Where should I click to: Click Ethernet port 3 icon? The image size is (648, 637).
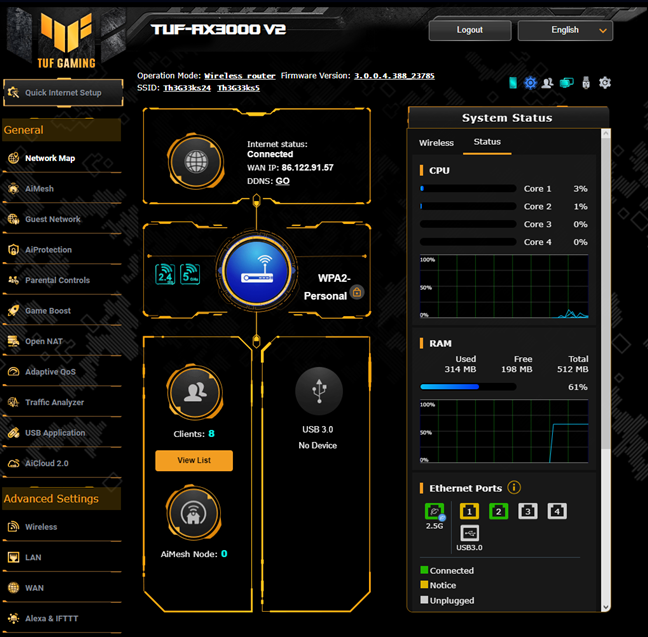(528, 511)
